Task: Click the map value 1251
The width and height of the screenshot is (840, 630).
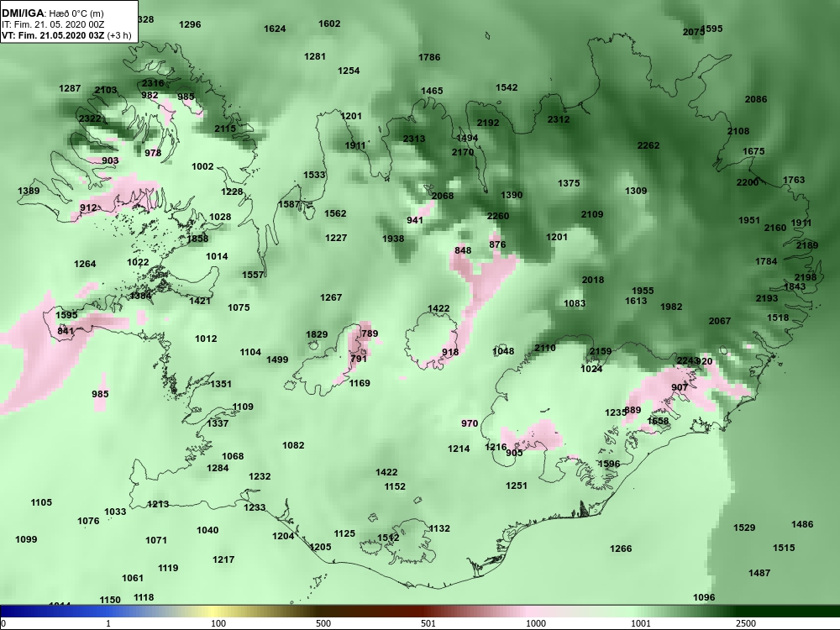Action: tap(517, 486)
